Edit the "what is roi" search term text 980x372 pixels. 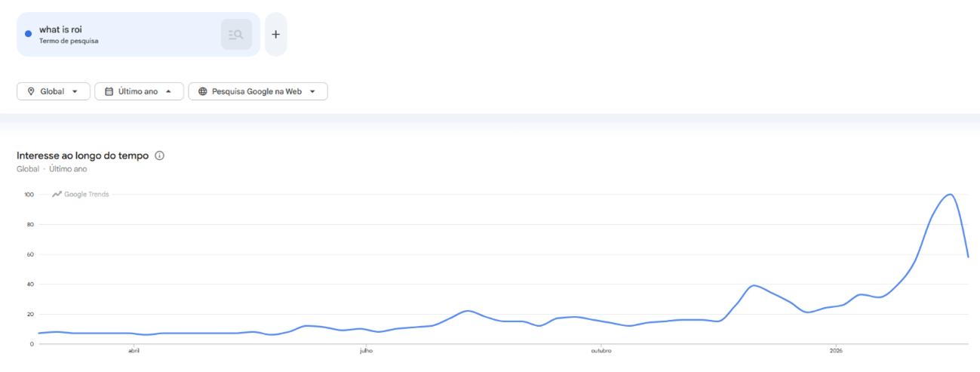(60, 29)
